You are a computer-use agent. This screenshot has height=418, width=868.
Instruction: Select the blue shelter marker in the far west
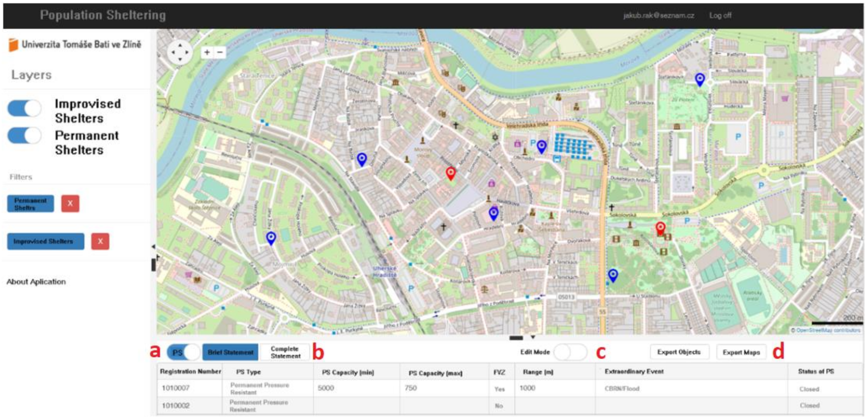[271, 238]
